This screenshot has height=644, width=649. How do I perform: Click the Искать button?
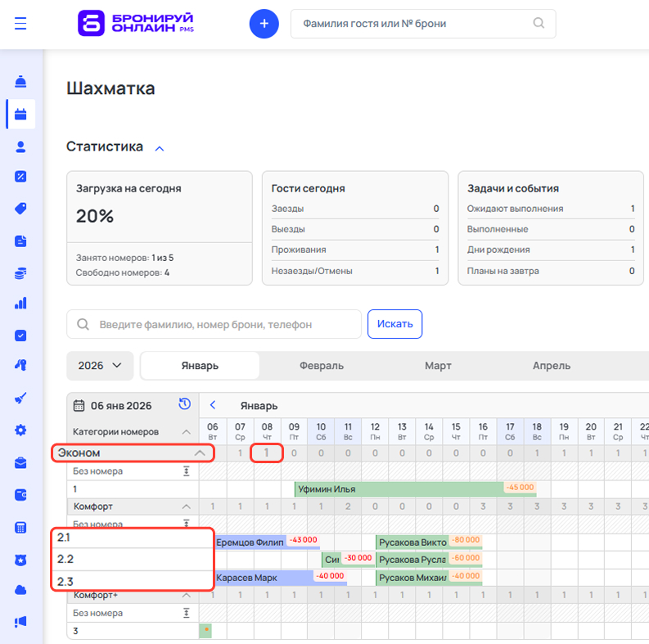pos(394,324)
